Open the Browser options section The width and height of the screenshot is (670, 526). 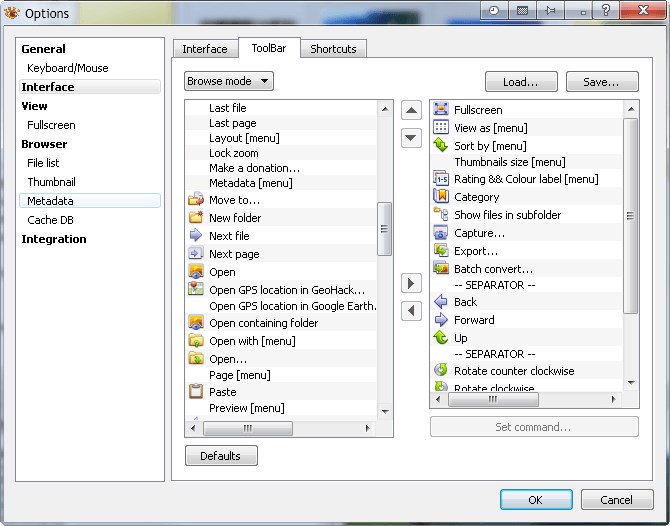coord(44,144)
